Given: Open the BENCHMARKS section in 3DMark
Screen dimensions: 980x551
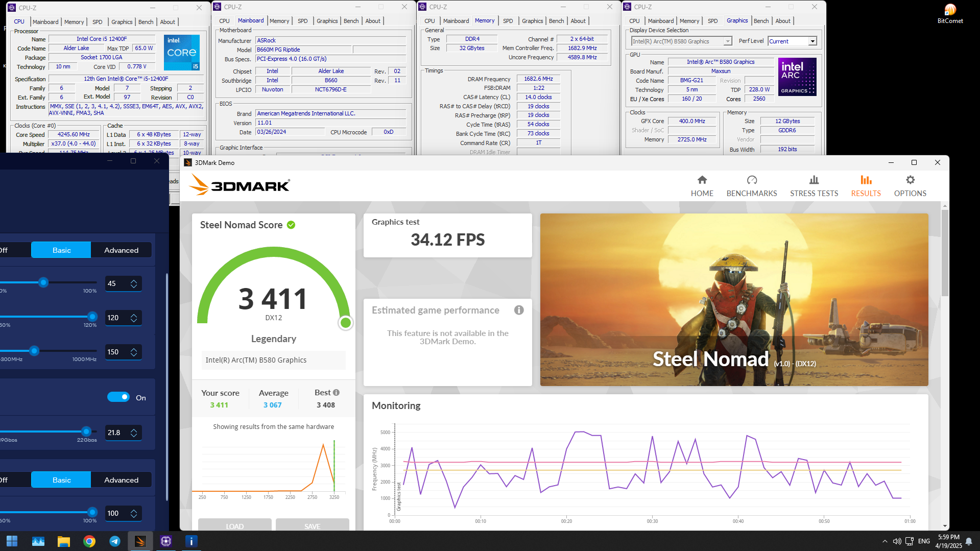Looking at the screenshot, I should click(x=751, y=186).
